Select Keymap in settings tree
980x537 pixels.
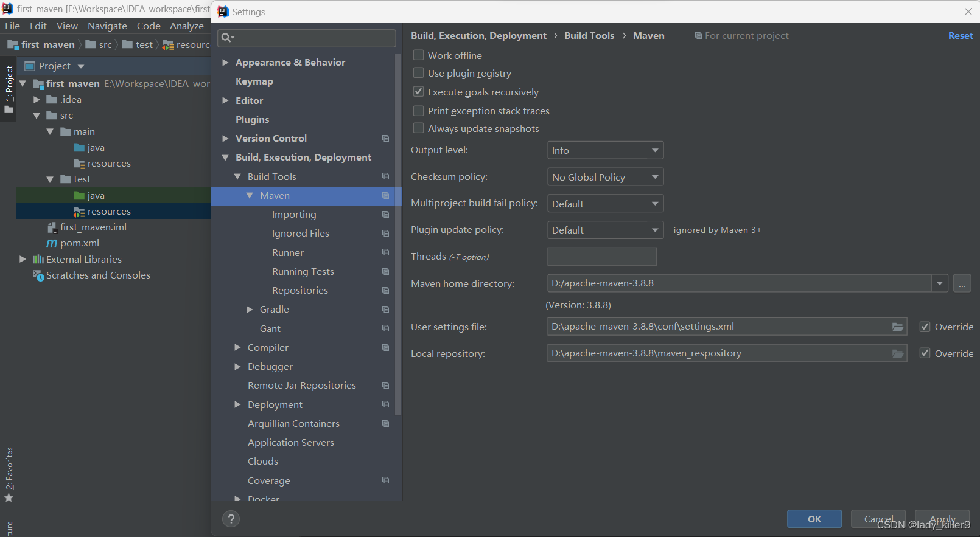[x=254, y=81]
